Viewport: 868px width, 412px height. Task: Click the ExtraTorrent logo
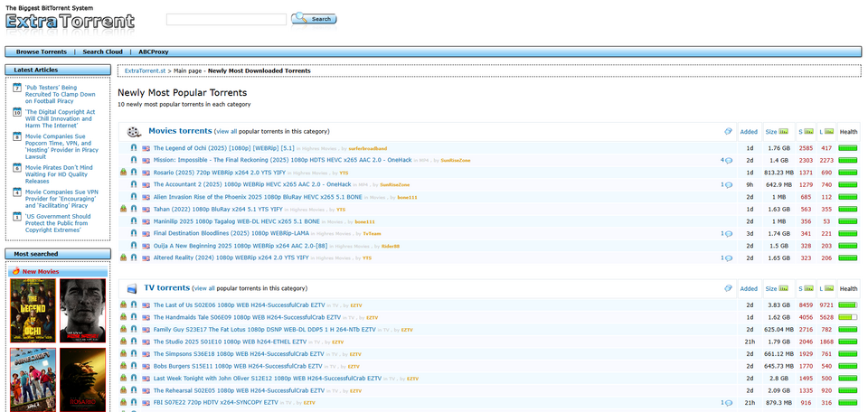(x=70, y=21)
